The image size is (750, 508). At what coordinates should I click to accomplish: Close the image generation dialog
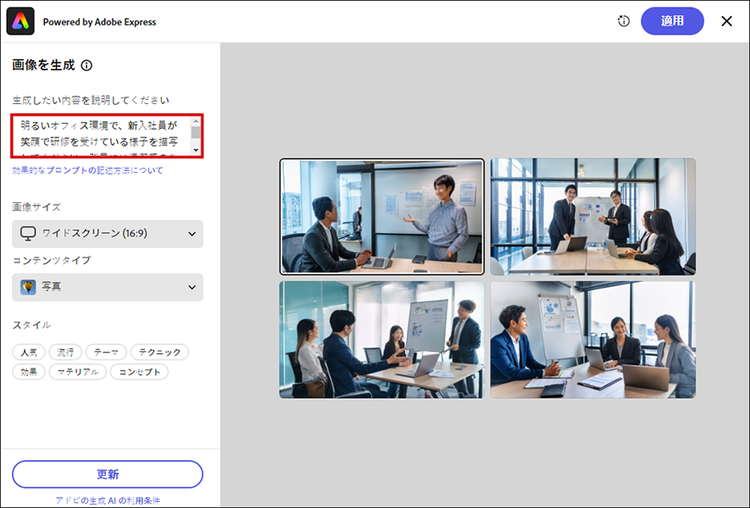coord(727,21)
